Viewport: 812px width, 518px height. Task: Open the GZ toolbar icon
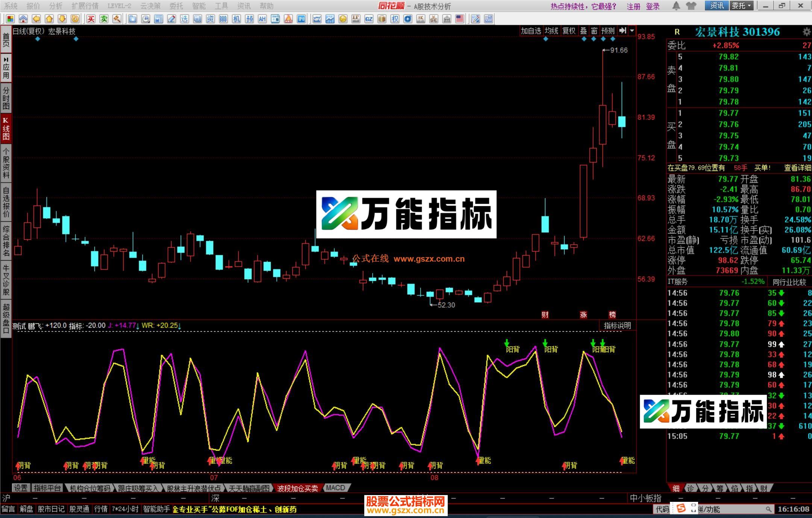pyautogui.click(x=368, y=19)
